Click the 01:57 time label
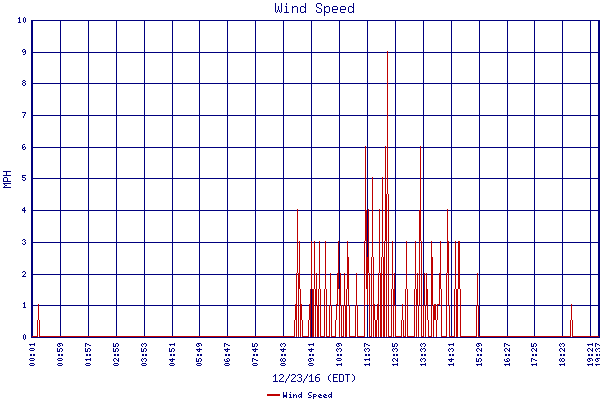Screen dimensions: 600x400 pos(88,354)
